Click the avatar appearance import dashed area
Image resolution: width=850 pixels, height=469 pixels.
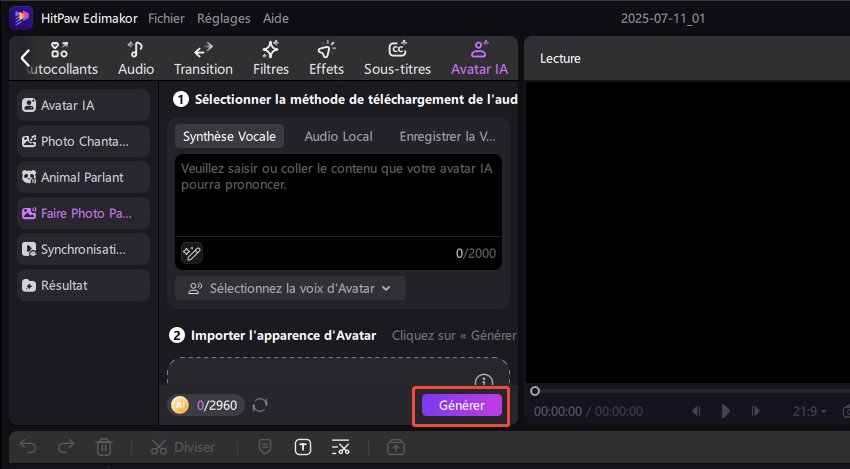click(338, 371)
